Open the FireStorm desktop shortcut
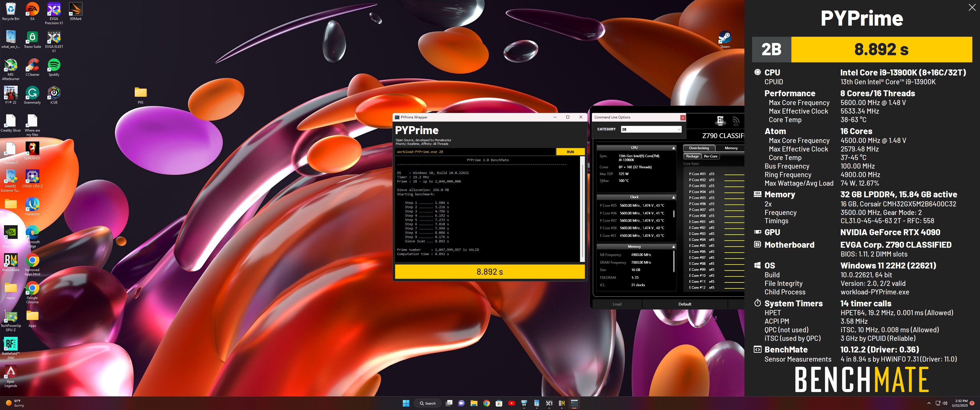Viewport: 980px width, 410px height. click(x=32, y=206)
